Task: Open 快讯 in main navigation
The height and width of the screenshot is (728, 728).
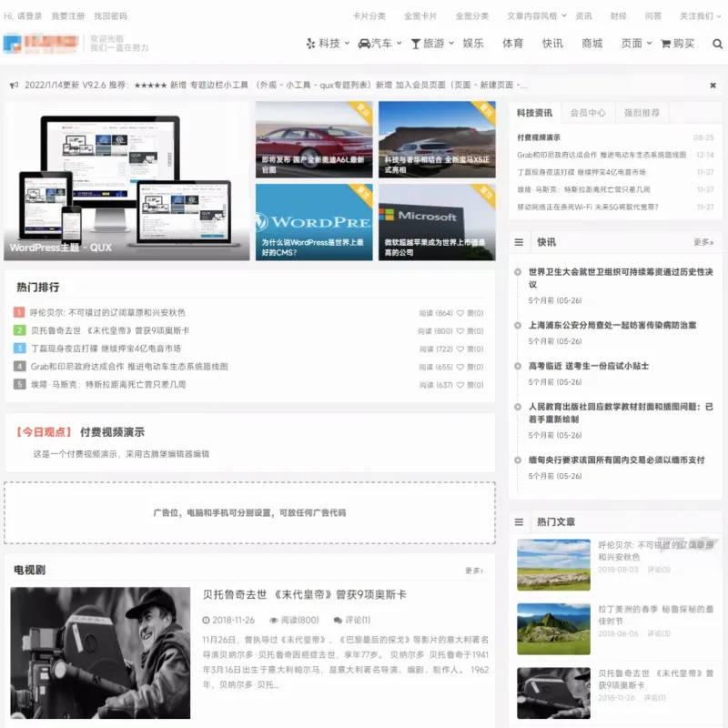Action: (552, 44)
